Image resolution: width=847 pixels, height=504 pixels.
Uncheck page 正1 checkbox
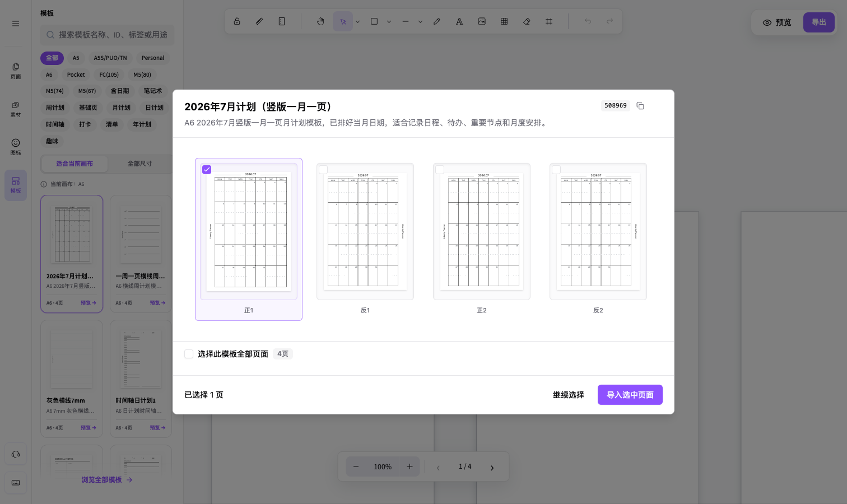pyautogui.click(x=207, y=170)
